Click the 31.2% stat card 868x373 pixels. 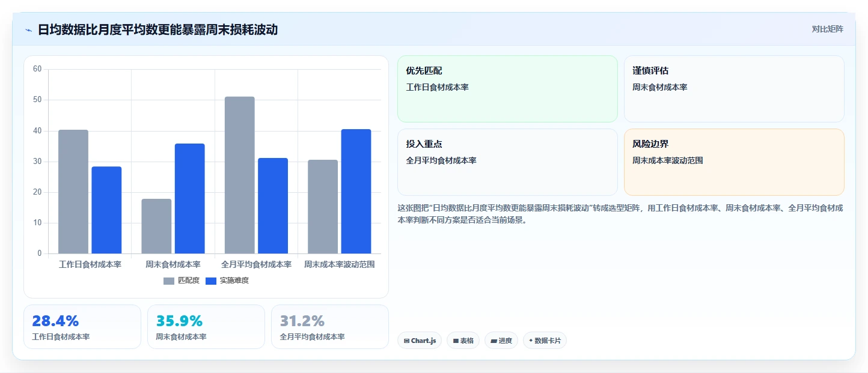(330, 327)
